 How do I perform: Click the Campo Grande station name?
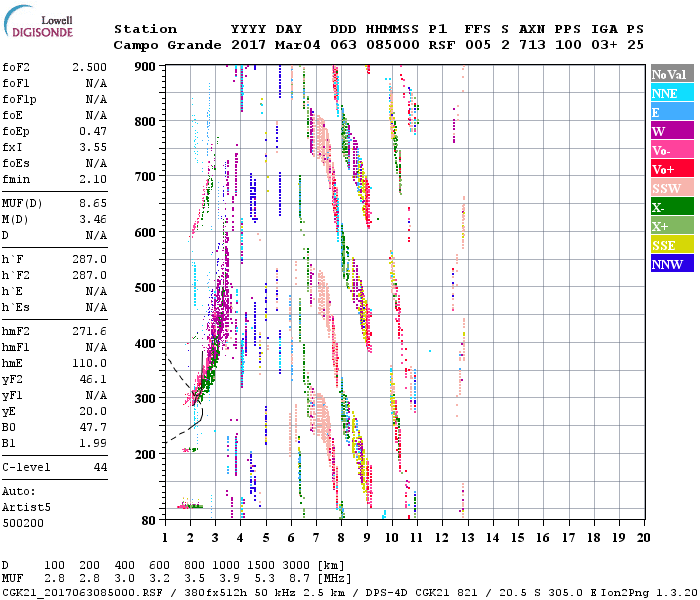(167, 46)
